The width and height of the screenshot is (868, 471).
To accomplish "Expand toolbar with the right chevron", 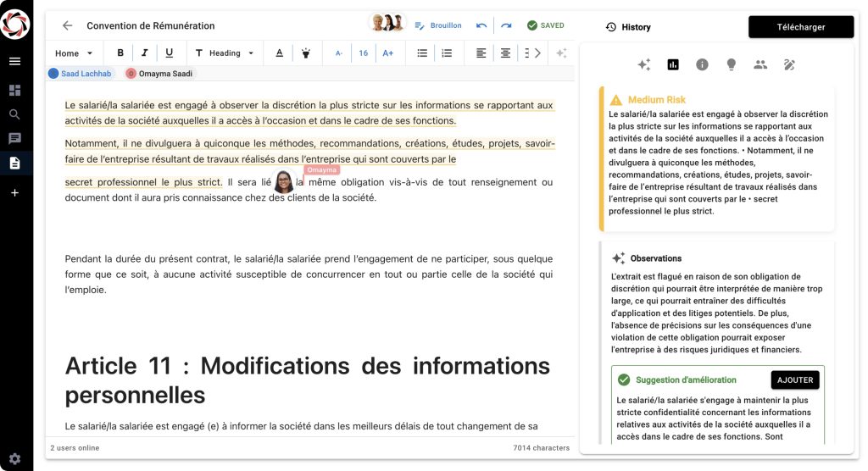I will click(537, 53).
